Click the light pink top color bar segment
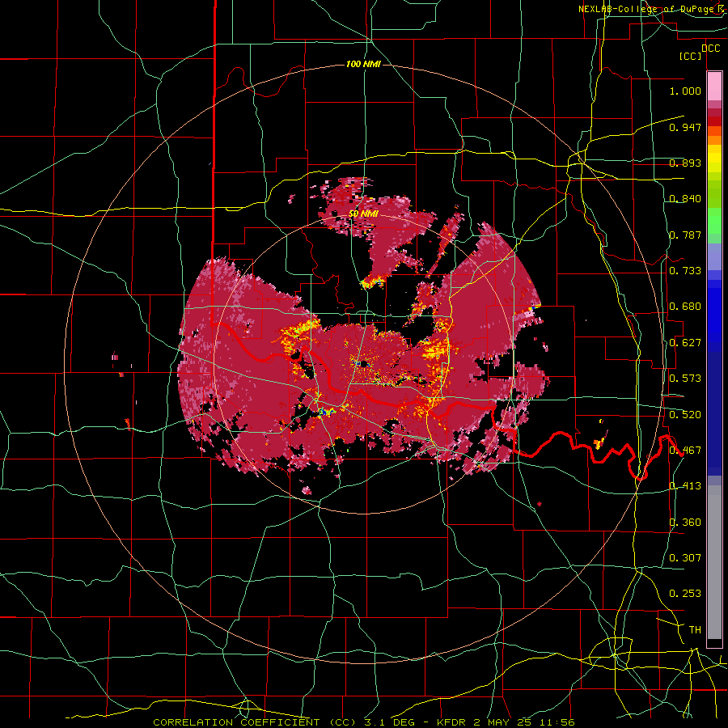The width and height of the screenshot is (728, 728). [x=714, y=86]
